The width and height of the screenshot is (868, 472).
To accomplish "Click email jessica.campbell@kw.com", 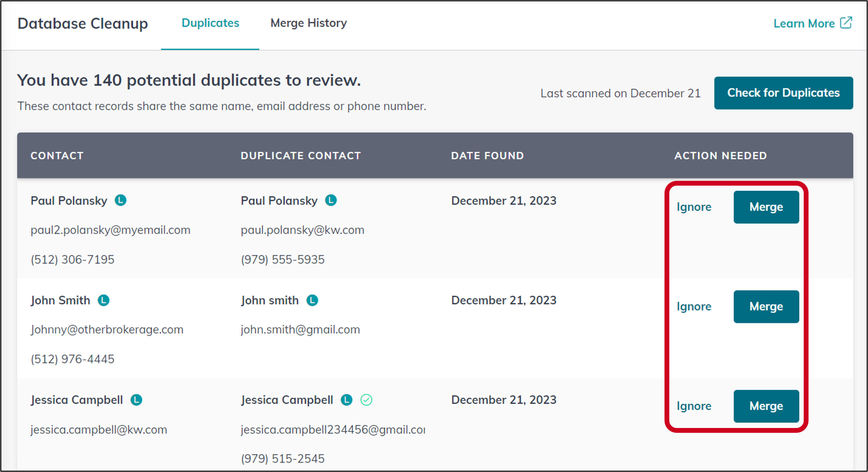I will [99, 430].
